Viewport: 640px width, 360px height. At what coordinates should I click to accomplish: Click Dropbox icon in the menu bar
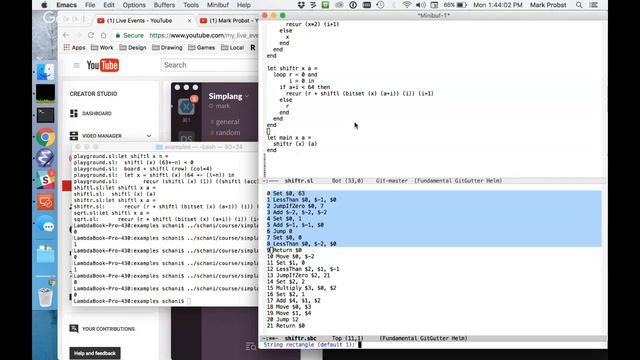301,5
